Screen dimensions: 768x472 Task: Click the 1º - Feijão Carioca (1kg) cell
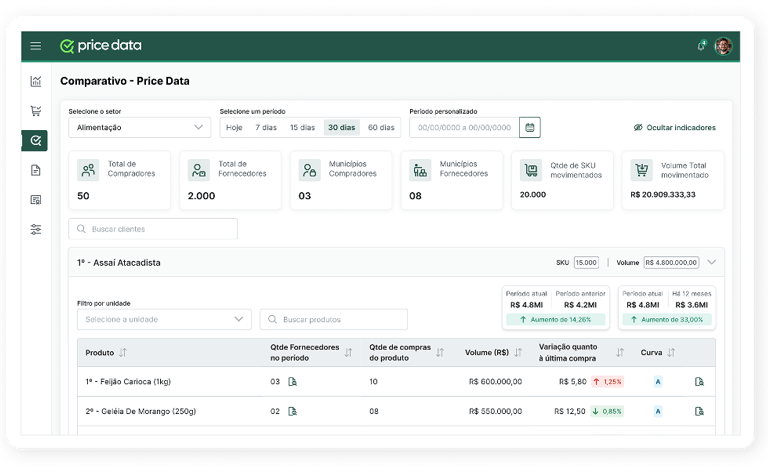128,381
